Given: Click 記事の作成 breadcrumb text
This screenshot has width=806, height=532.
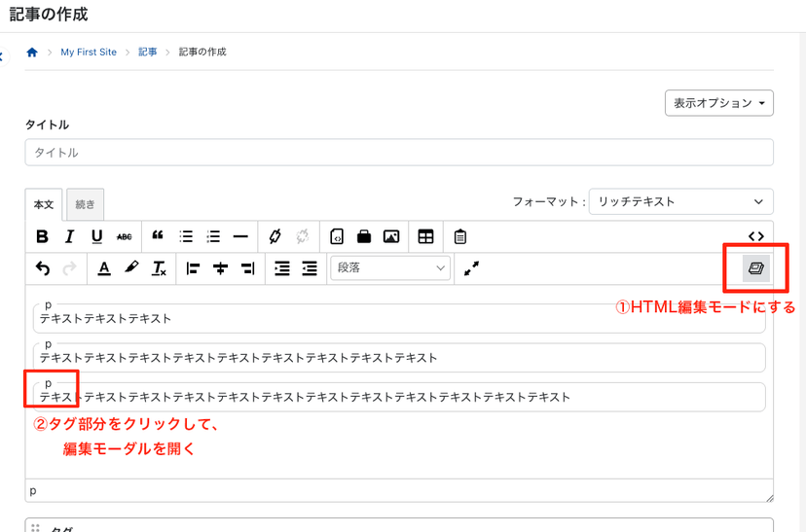Looking at the screenshot, I should (x=202, y=52).
